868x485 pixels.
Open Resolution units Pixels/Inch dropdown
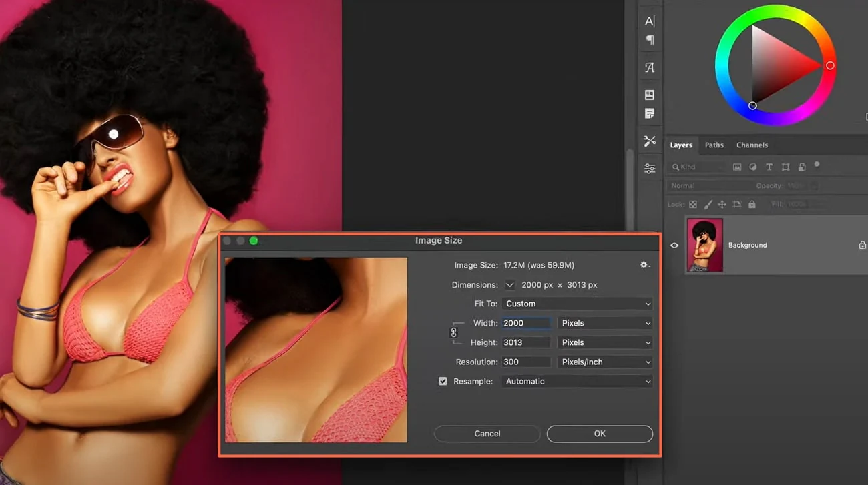(x=605, y=362)
